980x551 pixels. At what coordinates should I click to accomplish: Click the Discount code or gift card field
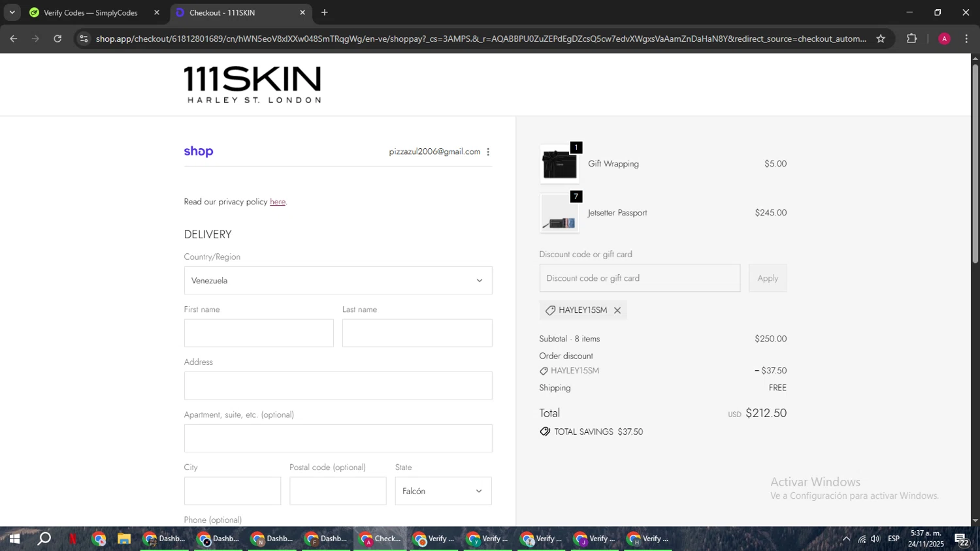pyautogui.click(x=640, y=278)
